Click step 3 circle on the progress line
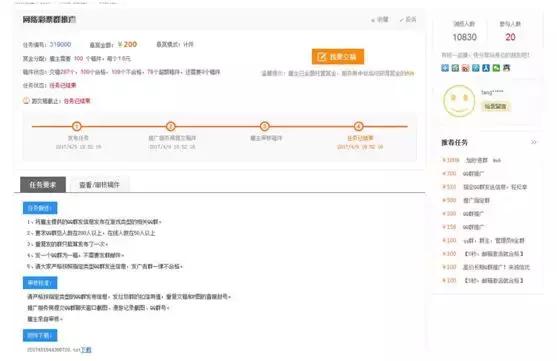 pos(265,126)
